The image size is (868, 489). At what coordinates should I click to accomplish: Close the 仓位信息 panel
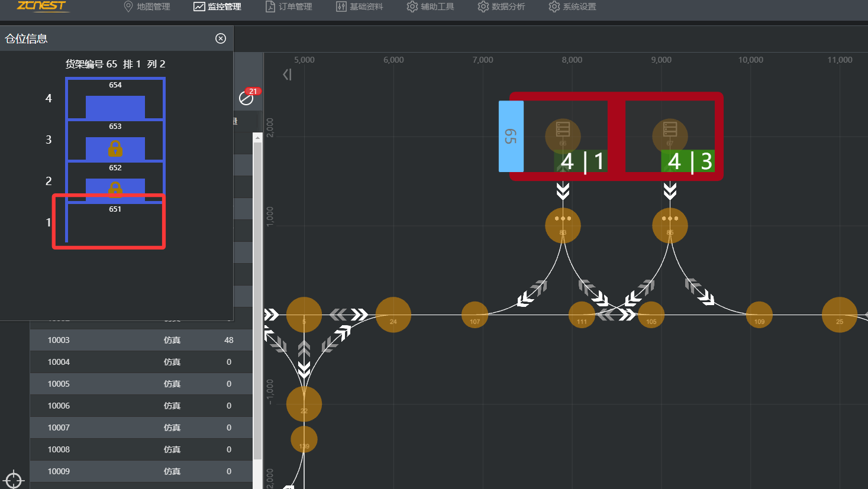221,38
